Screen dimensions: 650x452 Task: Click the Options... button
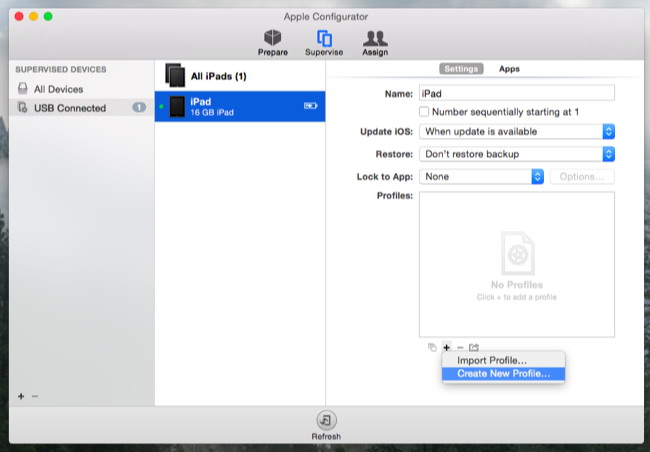tap(582, 177)
